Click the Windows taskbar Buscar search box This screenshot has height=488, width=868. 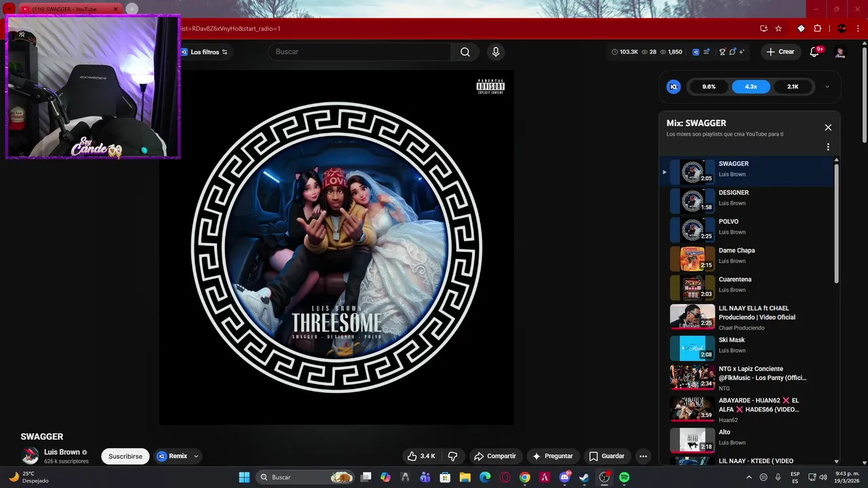pos(305,477)
